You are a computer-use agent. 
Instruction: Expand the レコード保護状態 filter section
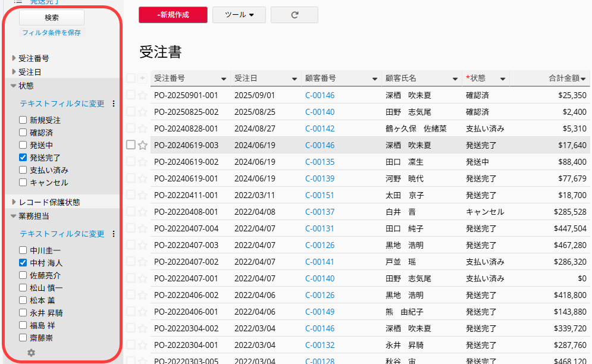click(14, 202)
